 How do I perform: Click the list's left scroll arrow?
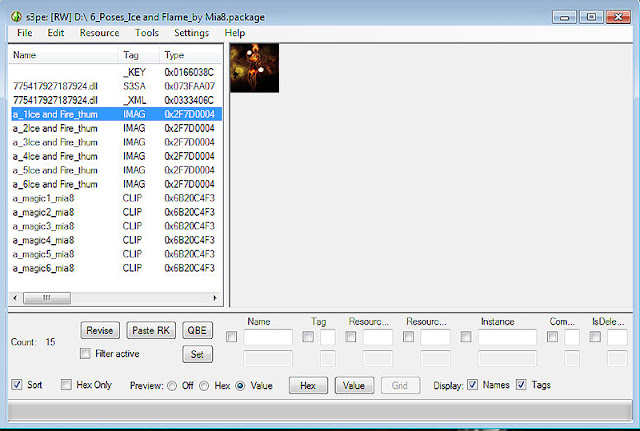pos(15,298)
